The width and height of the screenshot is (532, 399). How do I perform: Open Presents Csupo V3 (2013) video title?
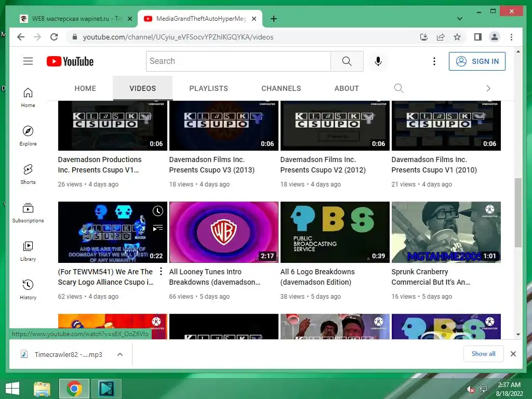(212, 165)
